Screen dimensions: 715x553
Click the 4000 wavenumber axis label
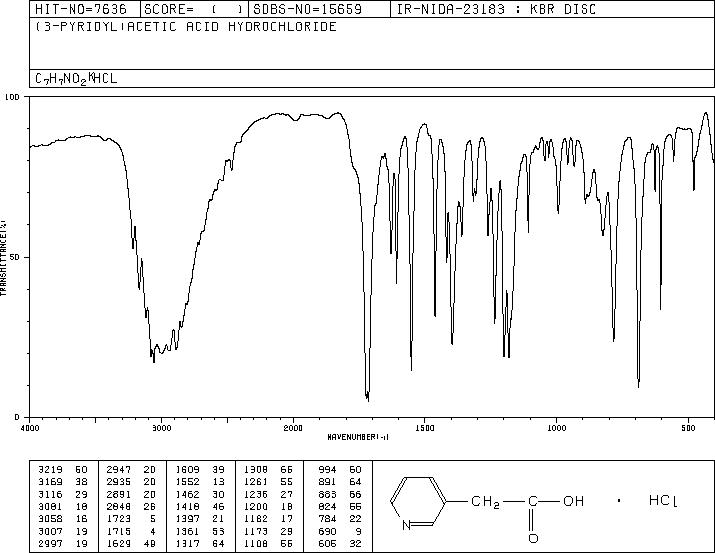30,428
